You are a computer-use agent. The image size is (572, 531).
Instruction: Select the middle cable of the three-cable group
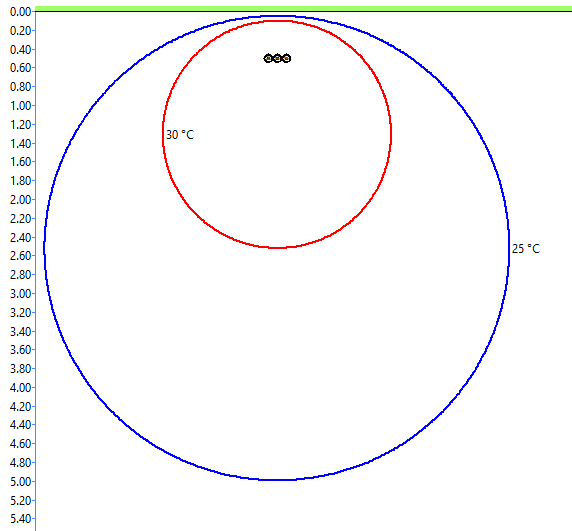tap(277, 58)
